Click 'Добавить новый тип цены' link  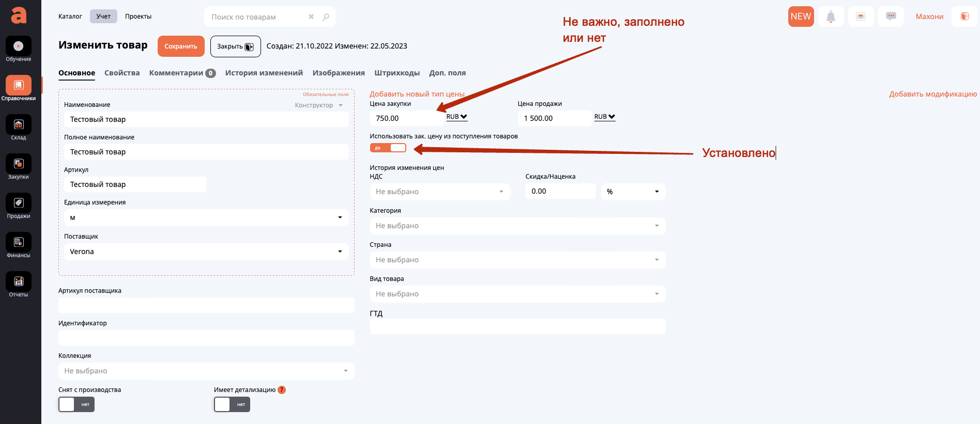[x=417, y=94]
